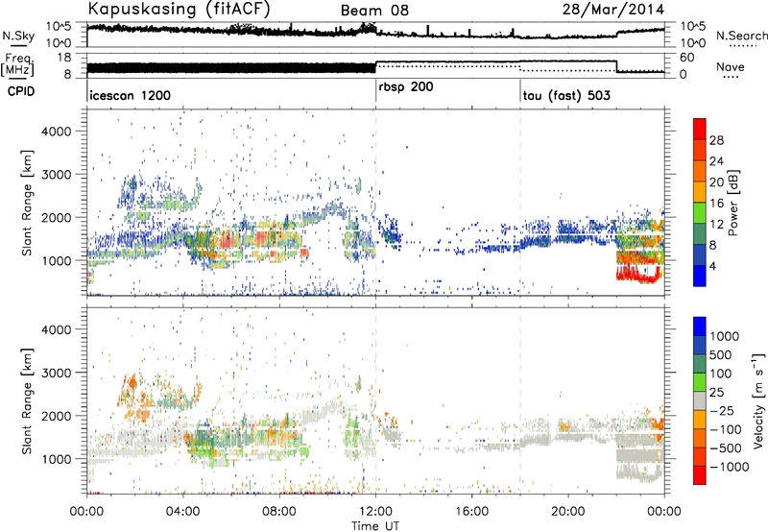The image size is (768, 532).
Task: Click the 'Time UT' axis label
Action: 375,525
